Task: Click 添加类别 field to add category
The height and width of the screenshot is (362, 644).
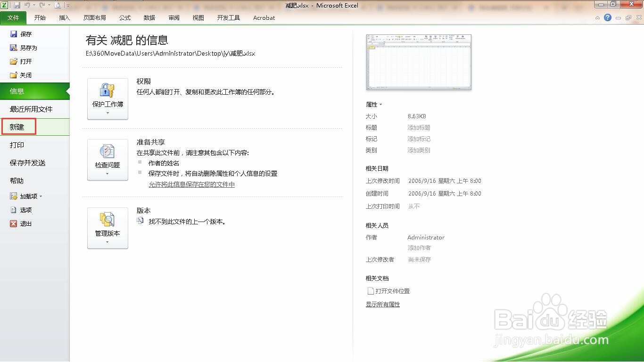Action: tap(419, 150)
